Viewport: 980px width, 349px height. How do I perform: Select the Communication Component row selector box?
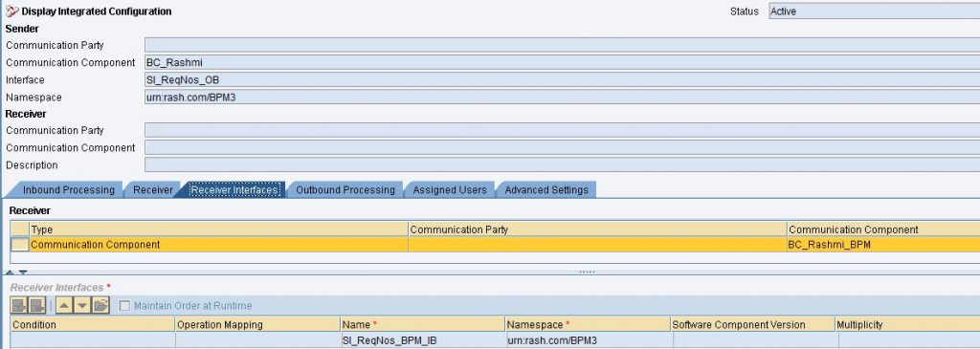click(19, 245)
